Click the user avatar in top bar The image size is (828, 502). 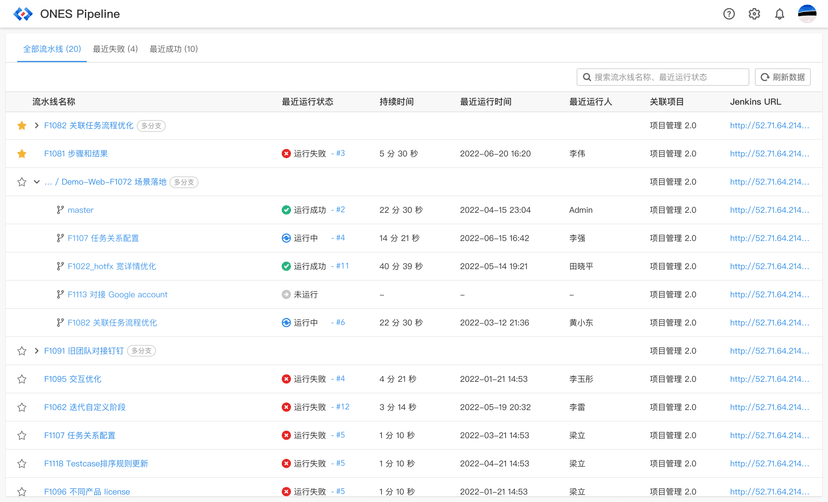click(807, 14)
